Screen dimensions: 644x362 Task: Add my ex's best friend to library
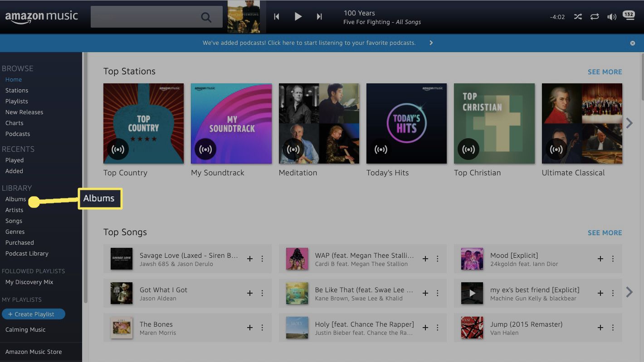point(600,293)
